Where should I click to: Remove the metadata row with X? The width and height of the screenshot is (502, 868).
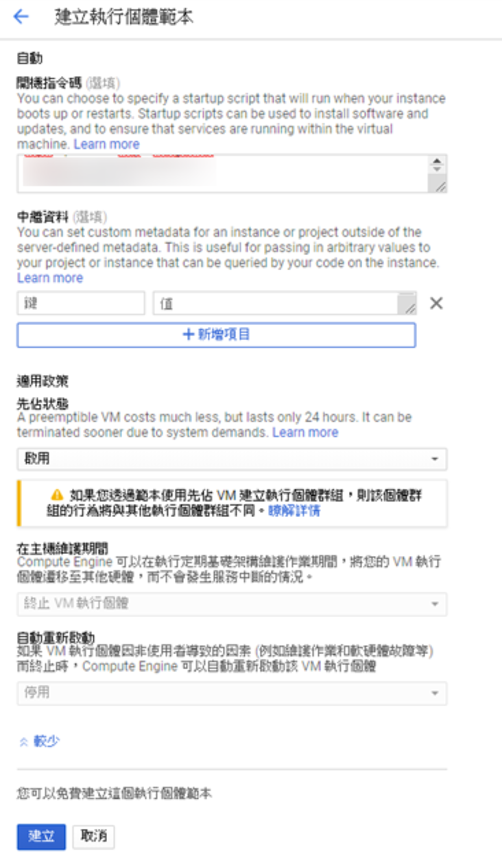[436, 303]
